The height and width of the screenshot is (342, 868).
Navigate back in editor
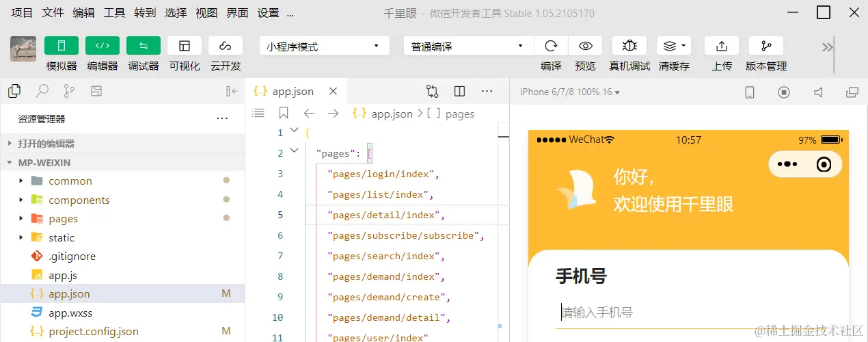(309, 113)
